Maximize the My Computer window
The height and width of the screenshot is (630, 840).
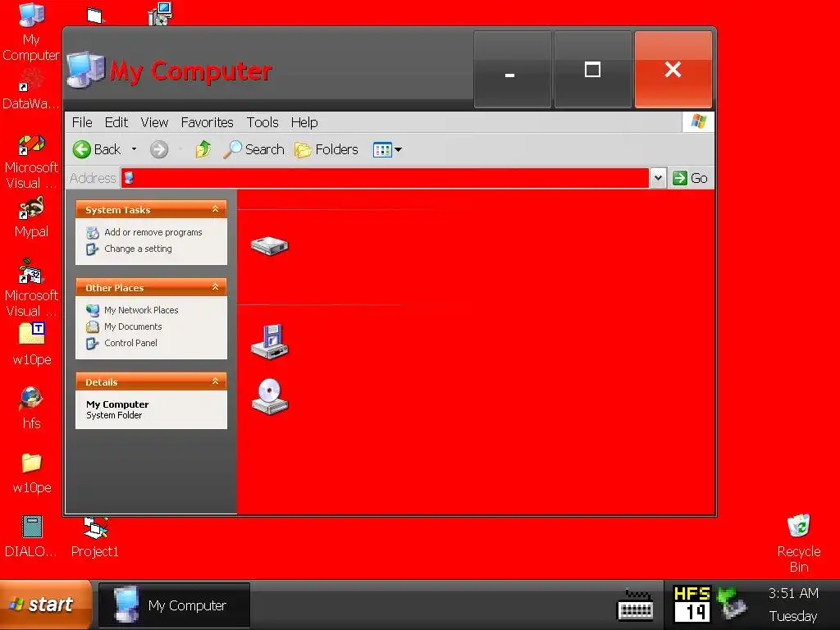point(592,70)
